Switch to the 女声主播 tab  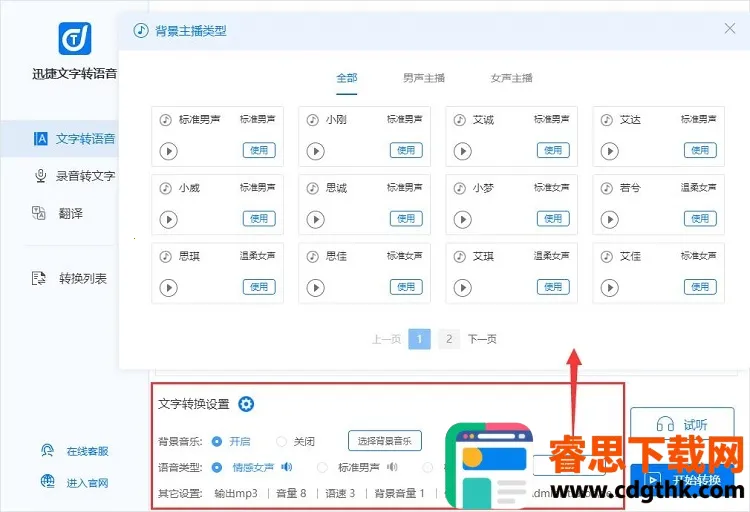(x=511, y=78)
